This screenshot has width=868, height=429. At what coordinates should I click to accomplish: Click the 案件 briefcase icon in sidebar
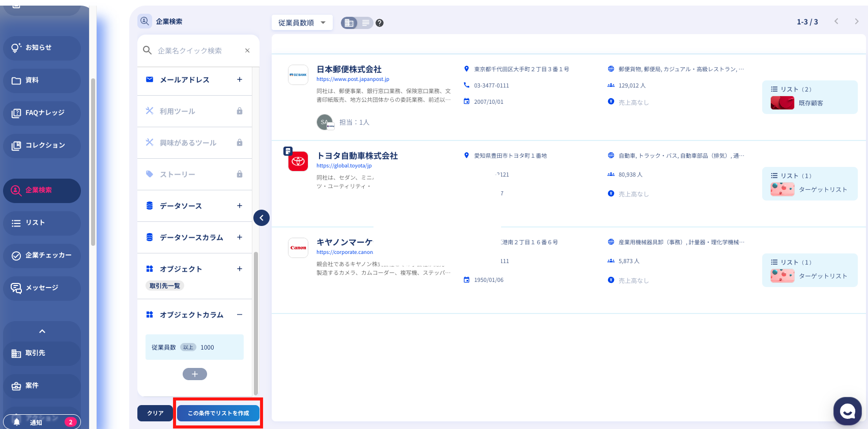click(x=16, y=386)
